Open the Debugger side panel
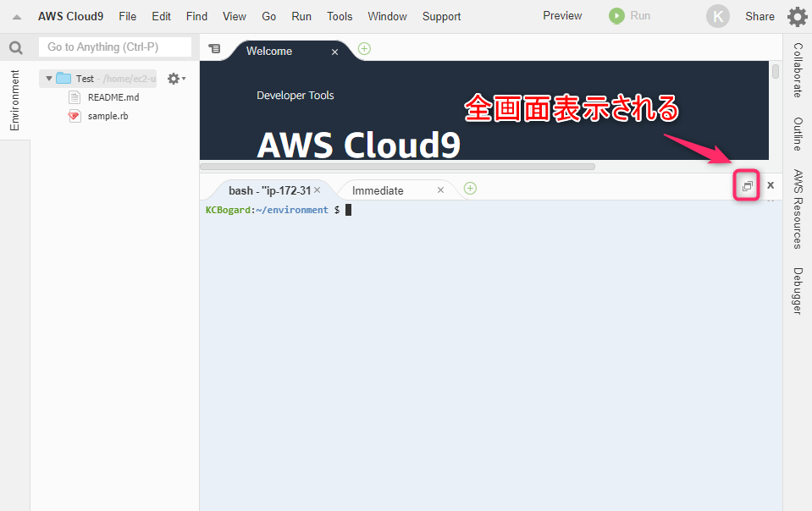812x511 pixels. coord(798,291)
